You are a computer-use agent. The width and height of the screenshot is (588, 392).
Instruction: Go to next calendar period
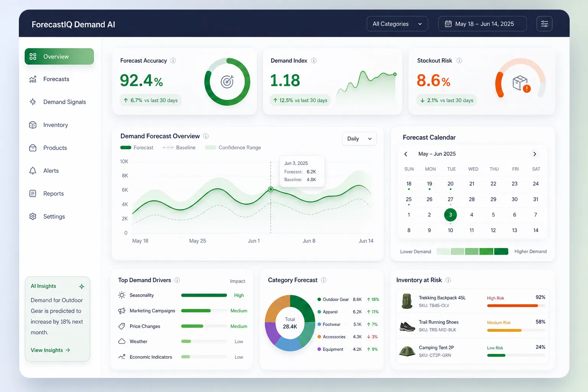[535, 154]
